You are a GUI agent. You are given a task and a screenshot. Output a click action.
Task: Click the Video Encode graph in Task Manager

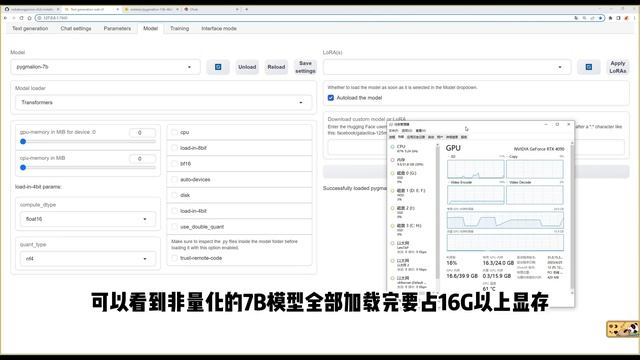[x=476, y=195]
